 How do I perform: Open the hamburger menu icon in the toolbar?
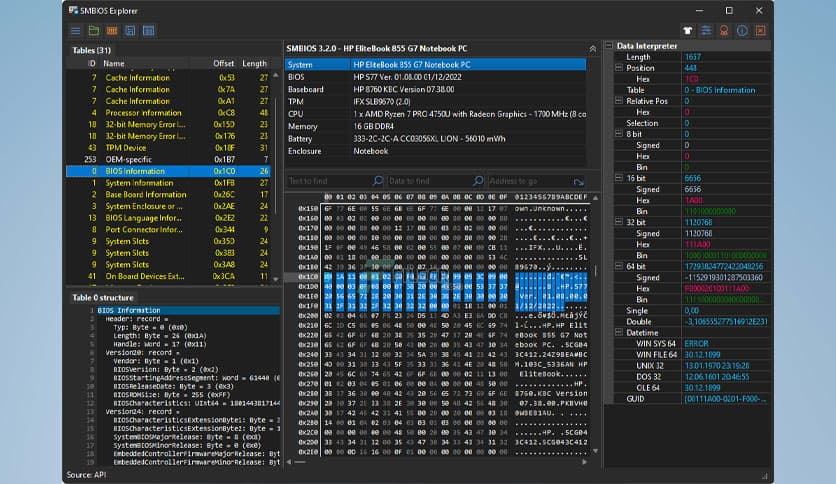pos(76,31)
